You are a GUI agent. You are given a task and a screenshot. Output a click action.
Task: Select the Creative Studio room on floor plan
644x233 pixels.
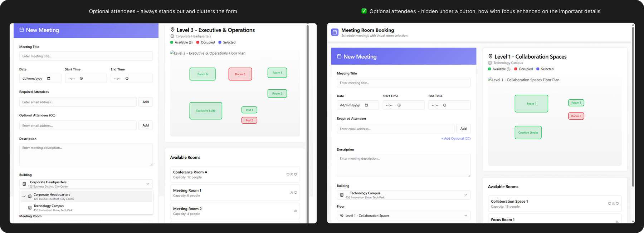(x=528, y=133)
